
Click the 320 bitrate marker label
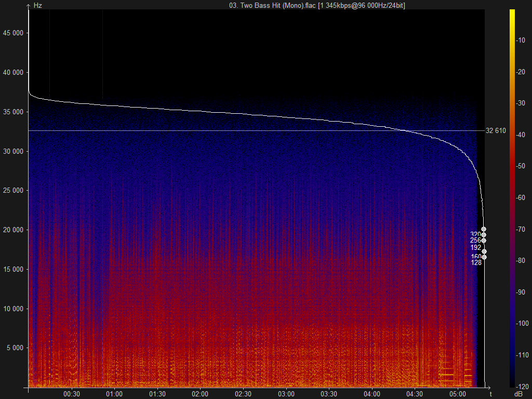pyautogui.click(x=475, y=234)
